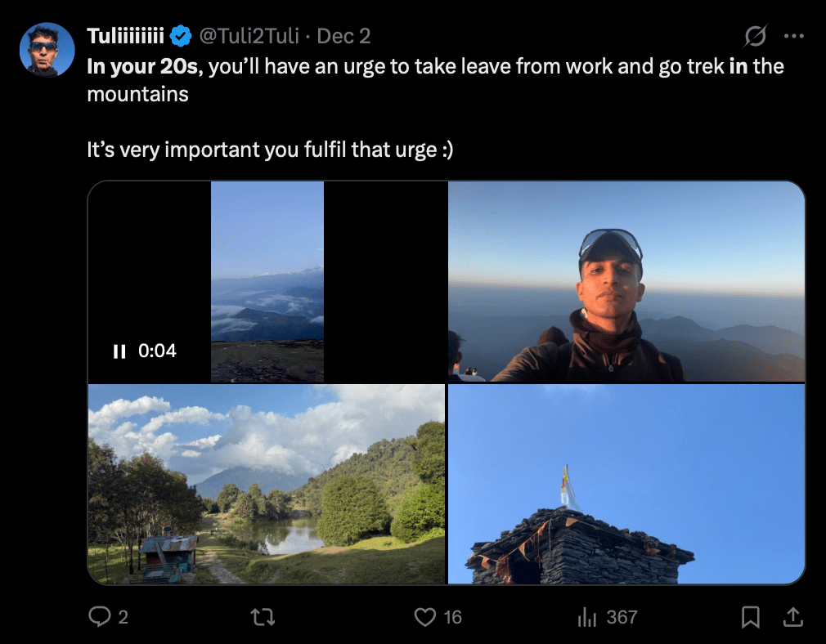Share the tweet via upload arrow icon
The height and width of the screenshot is (644, 826).
[x=792, y=617]
